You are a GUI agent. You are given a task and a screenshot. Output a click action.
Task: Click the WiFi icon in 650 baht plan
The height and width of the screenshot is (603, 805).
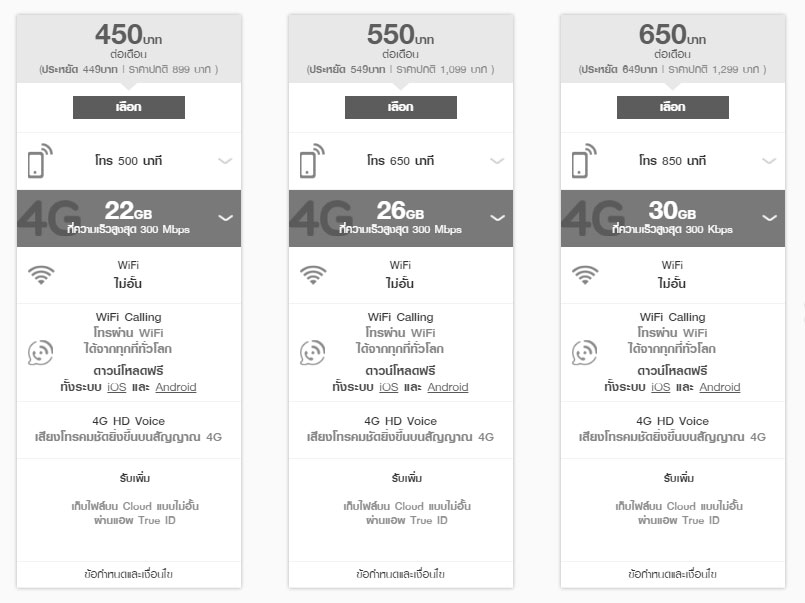point(585,275)
